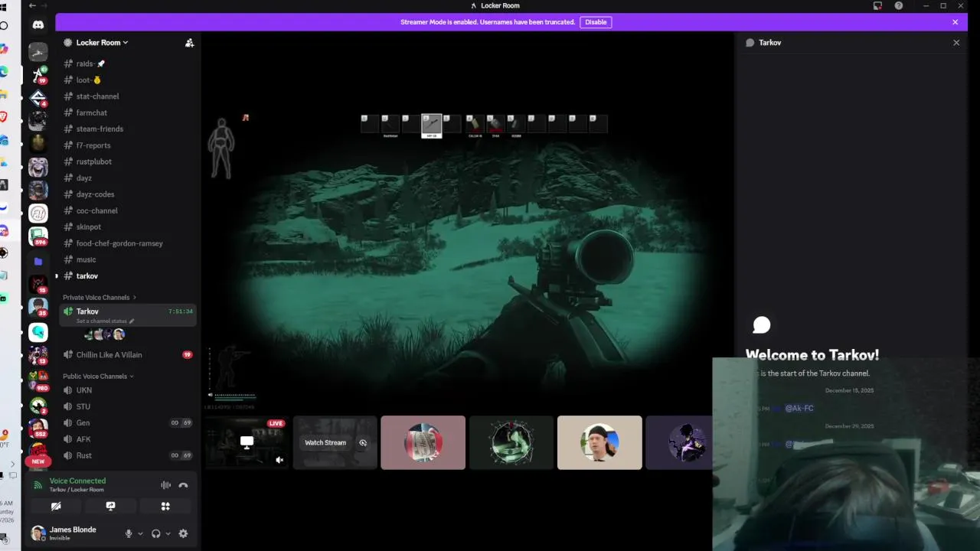Open invite members icon beside Locker Room
This screenshot has width=980, height=551.
click(189, 43)
